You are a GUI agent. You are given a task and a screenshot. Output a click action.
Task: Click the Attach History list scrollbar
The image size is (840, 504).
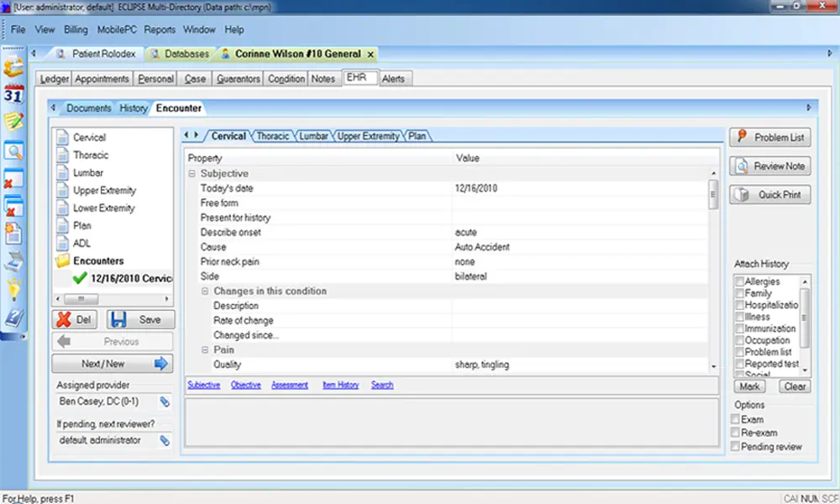[x=805, y=316]
